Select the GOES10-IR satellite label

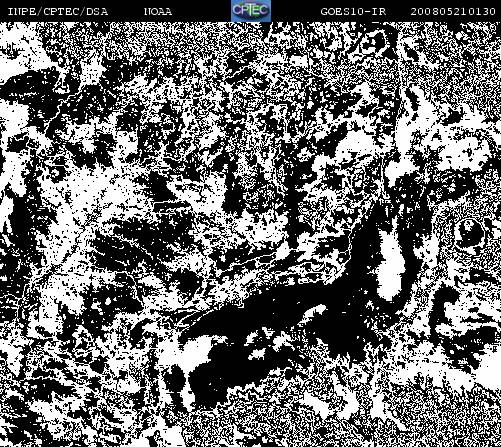(353, 12)
